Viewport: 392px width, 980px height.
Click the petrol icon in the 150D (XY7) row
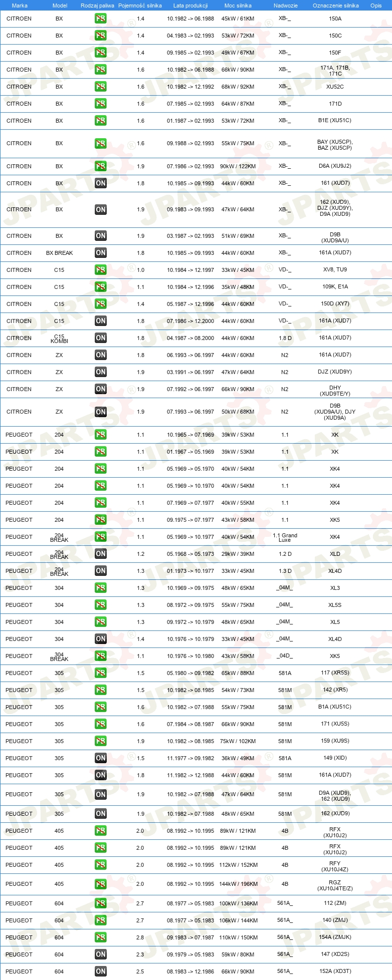tap(101, 304)
